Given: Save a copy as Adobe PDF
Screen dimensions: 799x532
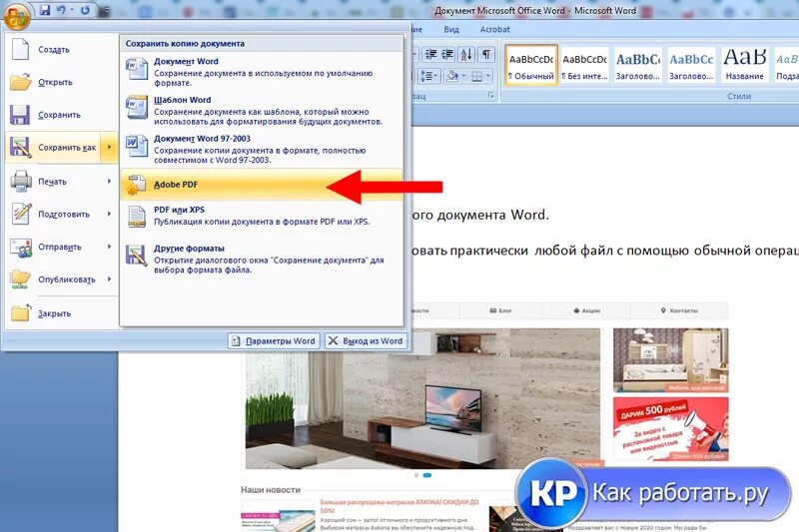Looking at the screenshot, I should pyautogui.click(x=262, y=185).
